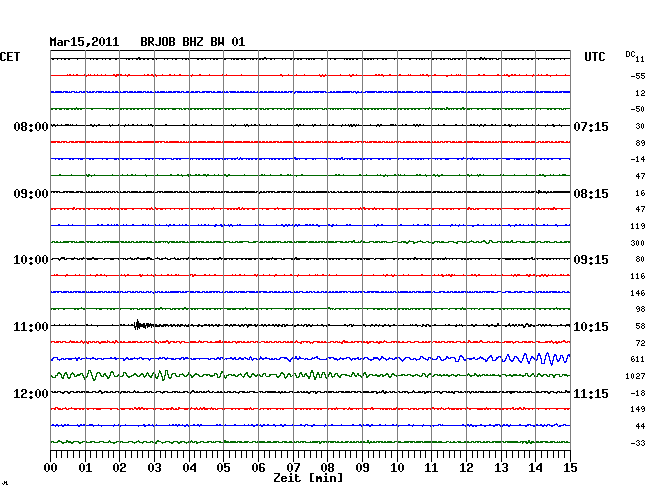650x494 pixels.
Task: Select the 10:15 UTC time label
Action: tap(591, 327)
